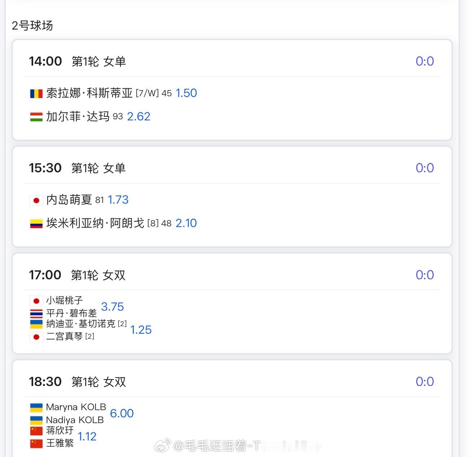Open the 17:00 女双 match score
The image size is (476, 457).
point(424,275)
